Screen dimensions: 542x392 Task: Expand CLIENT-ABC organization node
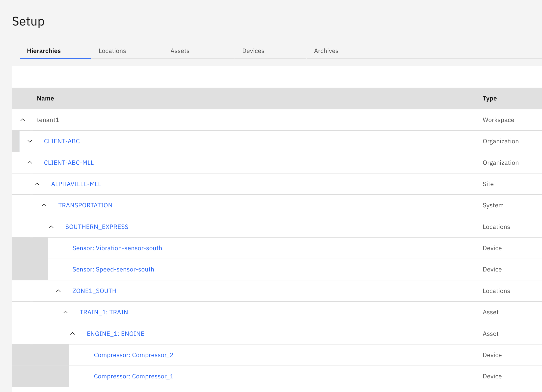click(30, 141)
